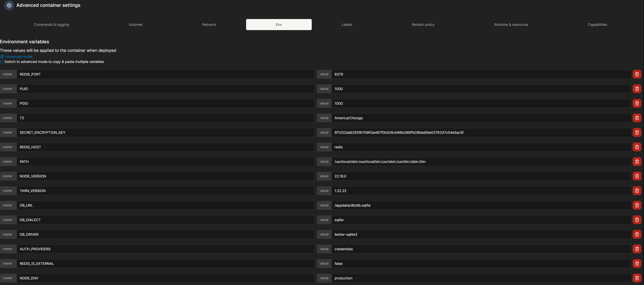This screenshot has height=285, width=644.
Task: Open the Commands & logging tab
Action: (51, 24)
